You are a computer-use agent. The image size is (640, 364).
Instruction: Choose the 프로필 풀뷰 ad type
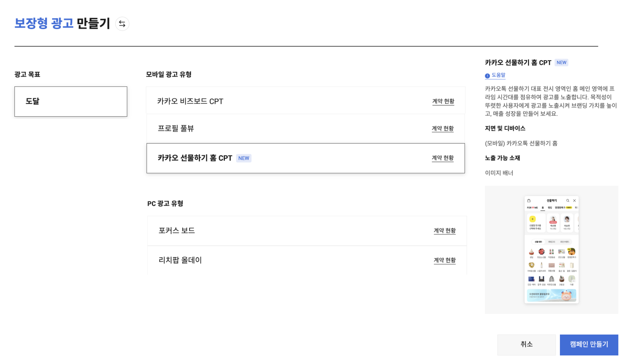[276, 128]
